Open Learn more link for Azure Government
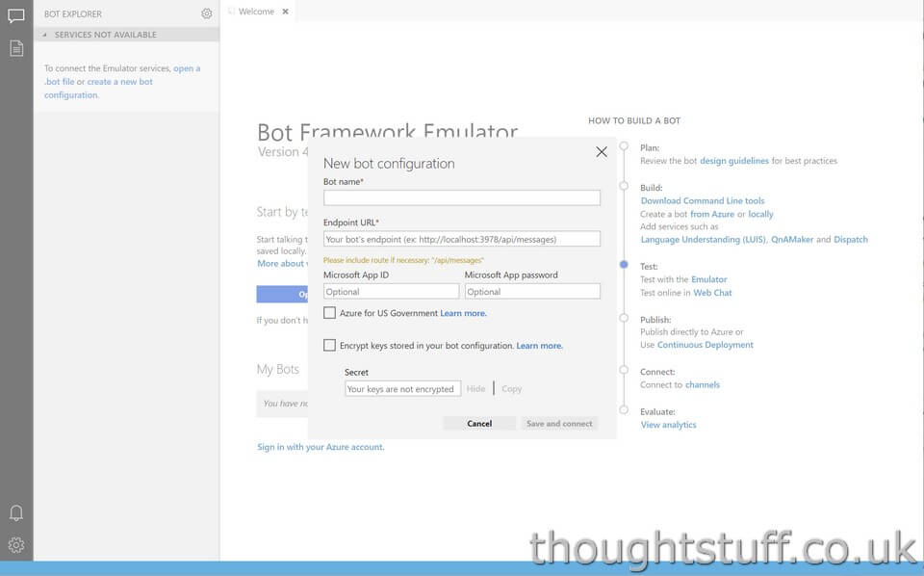 [463, 313]
